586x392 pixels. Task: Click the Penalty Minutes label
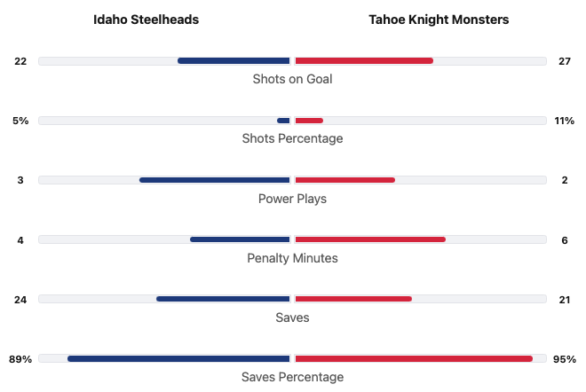pos(292,258)
